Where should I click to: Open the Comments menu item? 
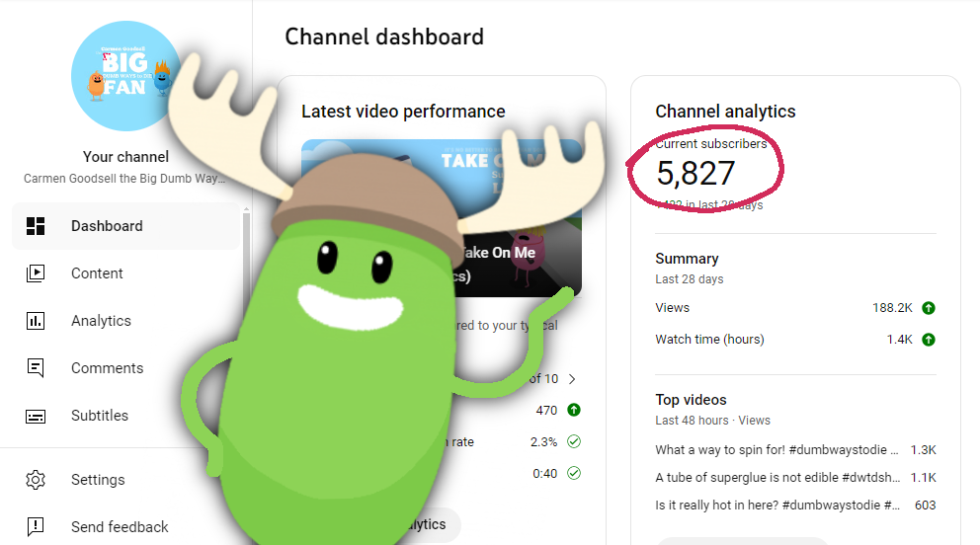pyautogui.click(x=108, y=368)
